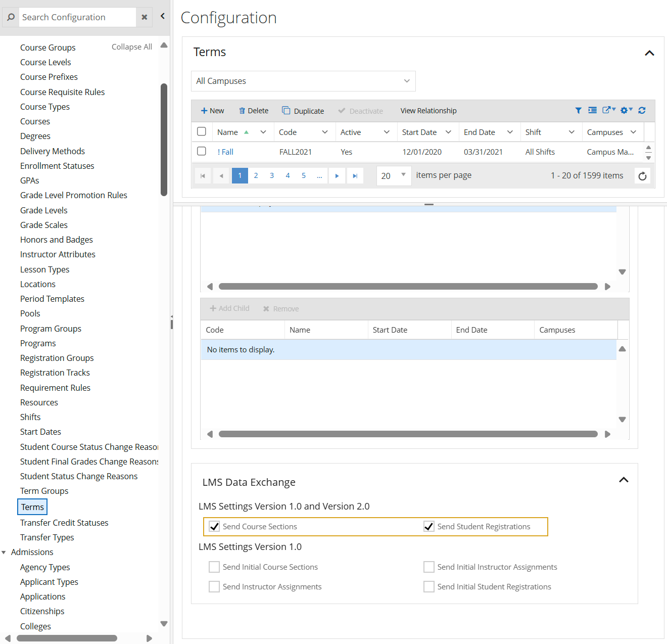Enable Send Initial Instructor Assignments
The width and height of the screenshot is (667, 644).
[x=429, y=567]
